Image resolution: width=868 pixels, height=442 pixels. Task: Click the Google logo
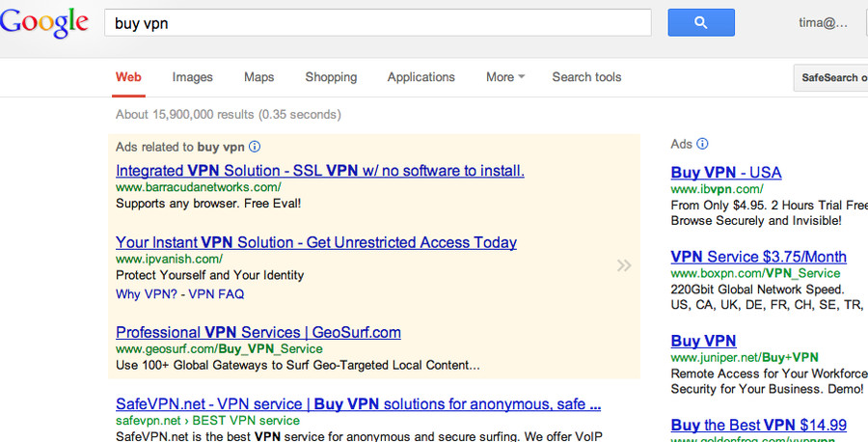coord(44,23)
